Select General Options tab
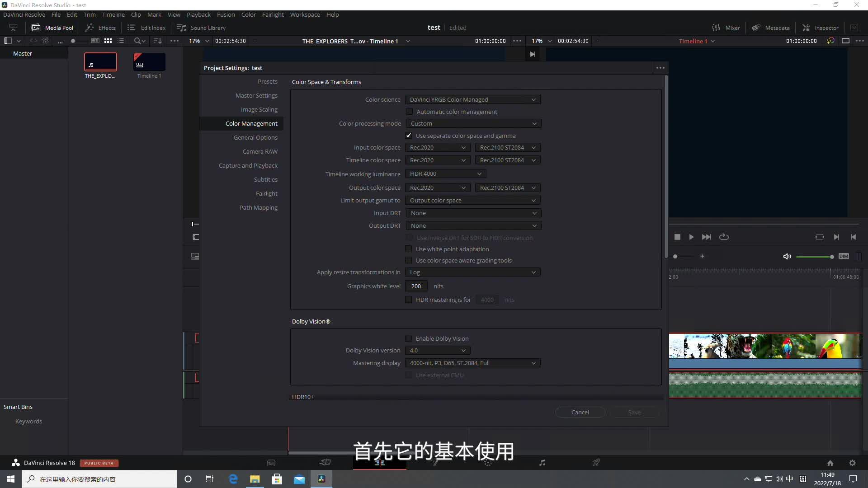Image resolution: width=868 pixels, height=488 pixels. pyautogui.click(x=255, y=137)
